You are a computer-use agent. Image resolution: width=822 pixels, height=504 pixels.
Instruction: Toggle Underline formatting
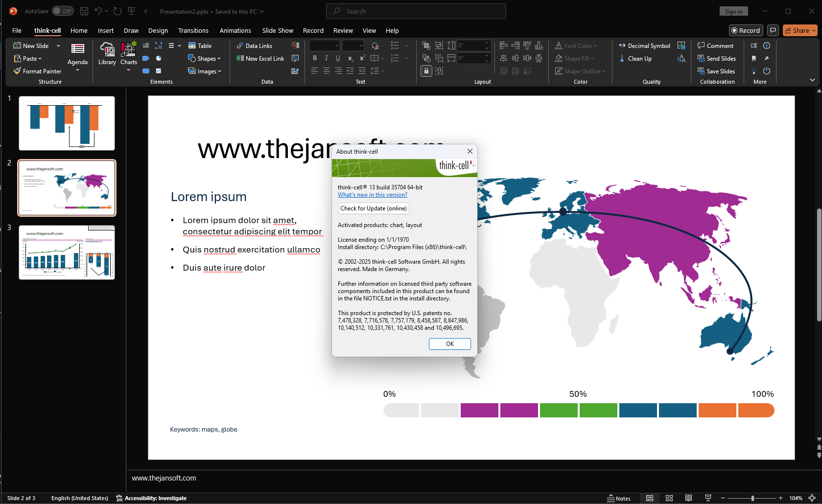point(338,58)
